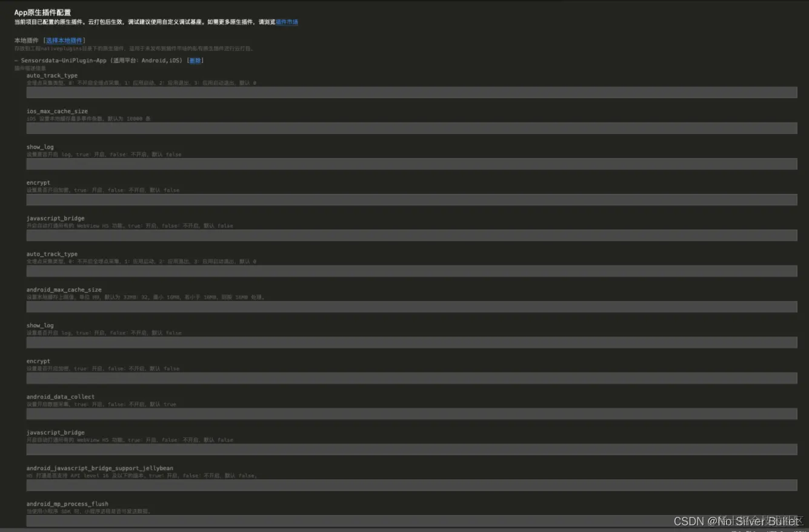Click the ios_max_cache_size label

pyautogui.click(x=57, y=111)
